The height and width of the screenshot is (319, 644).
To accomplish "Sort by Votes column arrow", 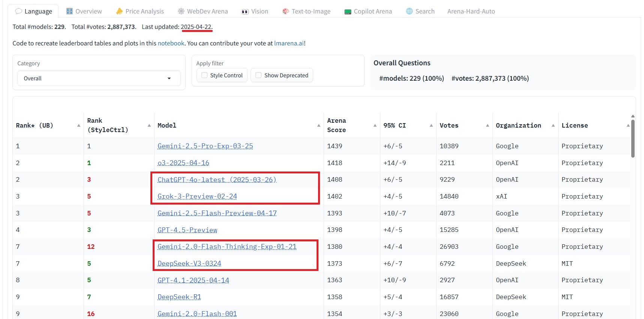I will pos(488,125).
